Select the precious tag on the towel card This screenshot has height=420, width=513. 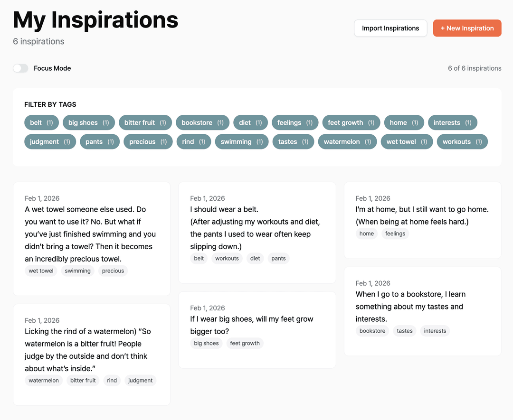[x=113, y=271]
